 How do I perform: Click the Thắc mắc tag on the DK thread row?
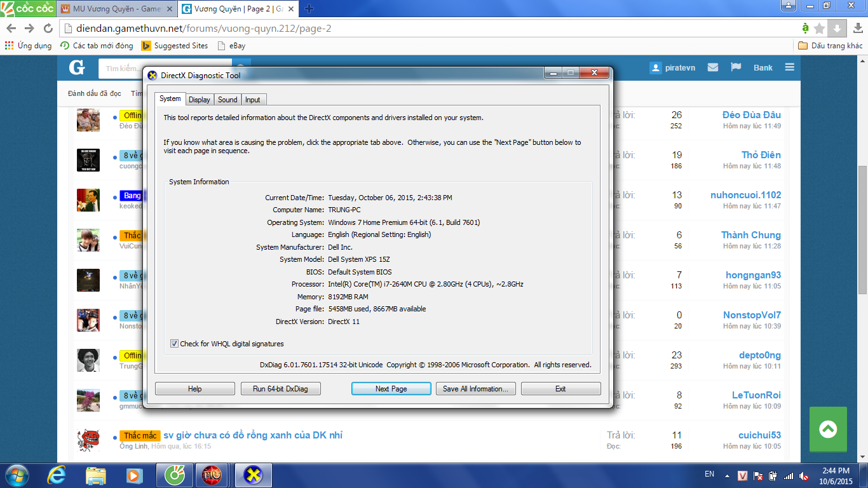click(140, 436)
